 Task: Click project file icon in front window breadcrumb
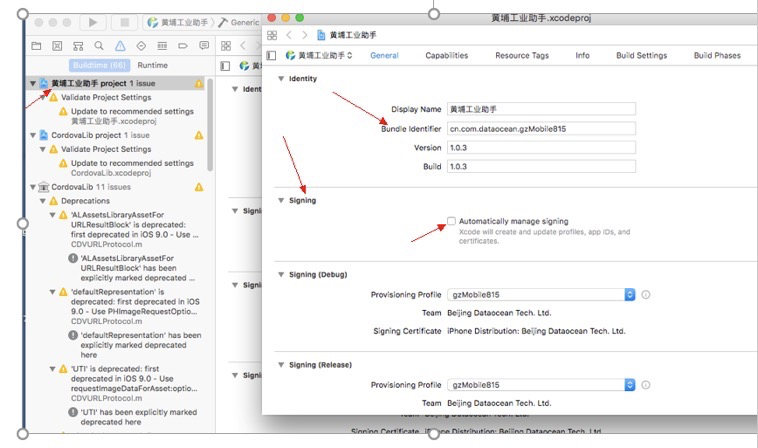click(x=321, y=35)
